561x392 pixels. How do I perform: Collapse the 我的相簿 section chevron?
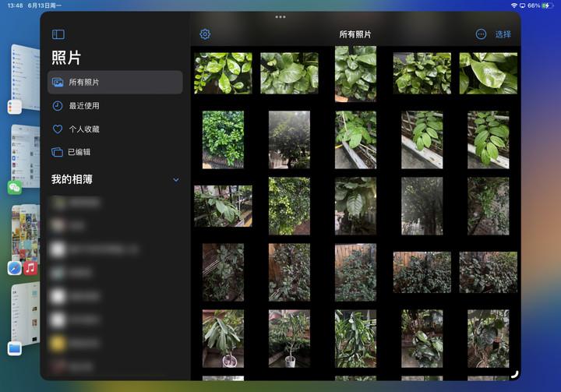pos(175,180)
